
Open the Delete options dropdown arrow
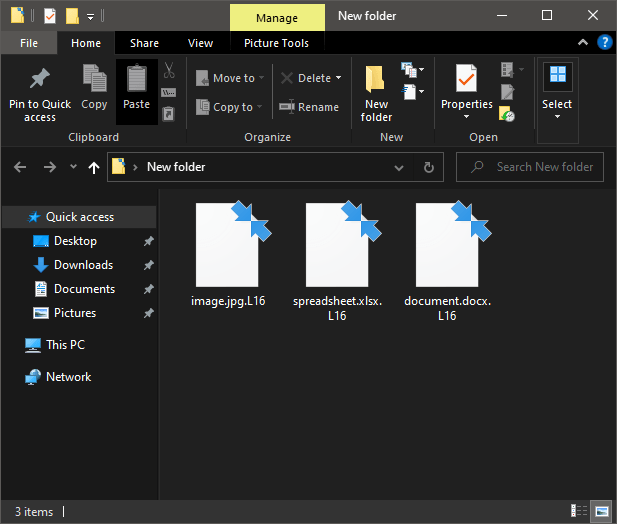pyautogui.click(x=338, y=78)
